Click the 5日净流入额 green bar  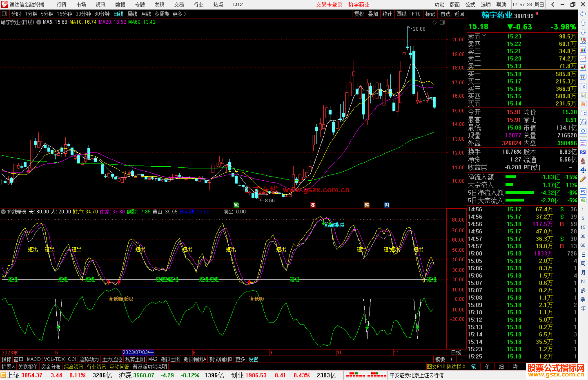coord(519,193)
